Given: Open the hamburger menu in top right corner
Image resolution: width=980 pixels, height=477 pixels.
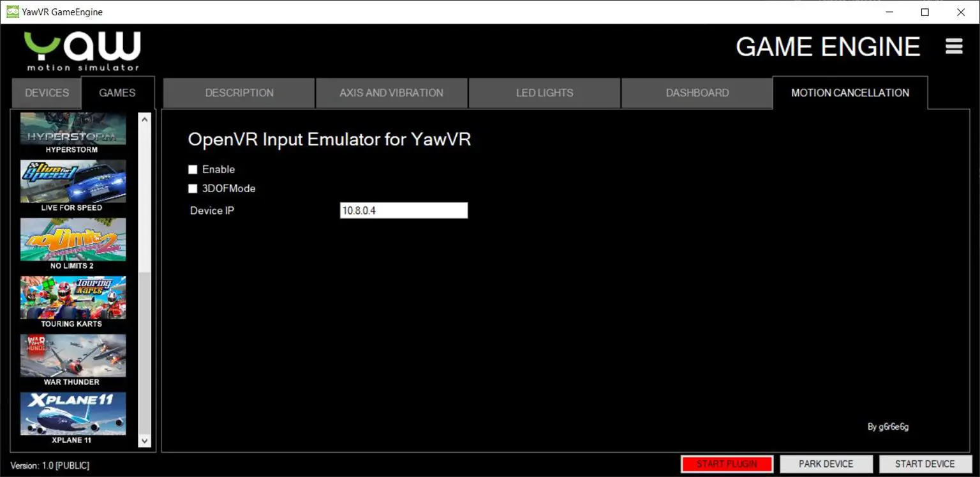Looking at the screenshot, I should point(953,46).
